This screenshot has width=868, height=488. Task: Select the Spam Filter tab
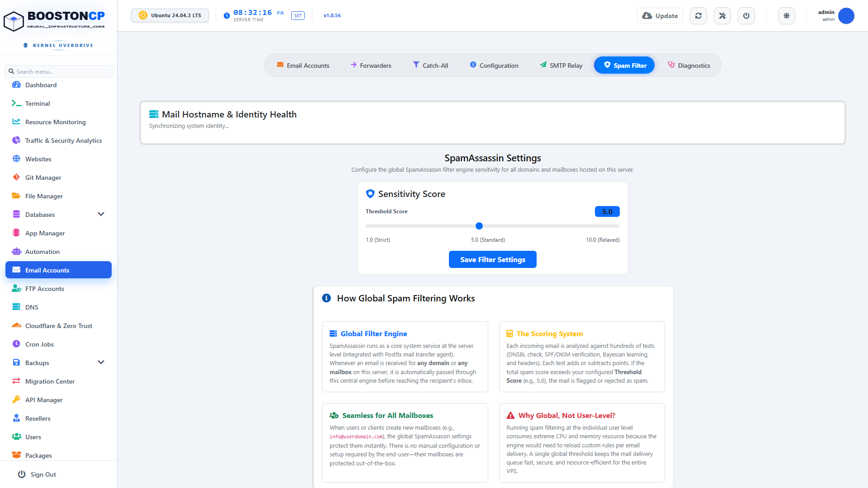624,66
